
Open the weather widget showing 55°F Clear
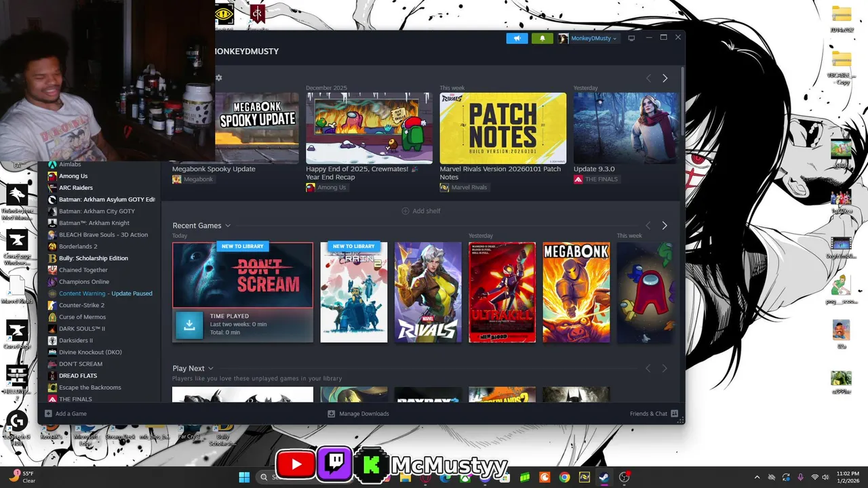pyautogui.click(x=22, y=477)
